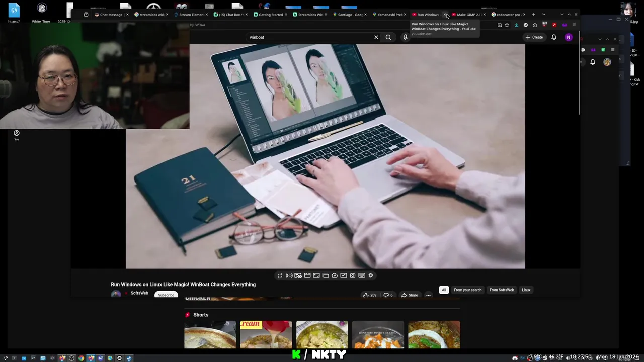Dislike the video
The image size is (644, 362).
point(388,295)
